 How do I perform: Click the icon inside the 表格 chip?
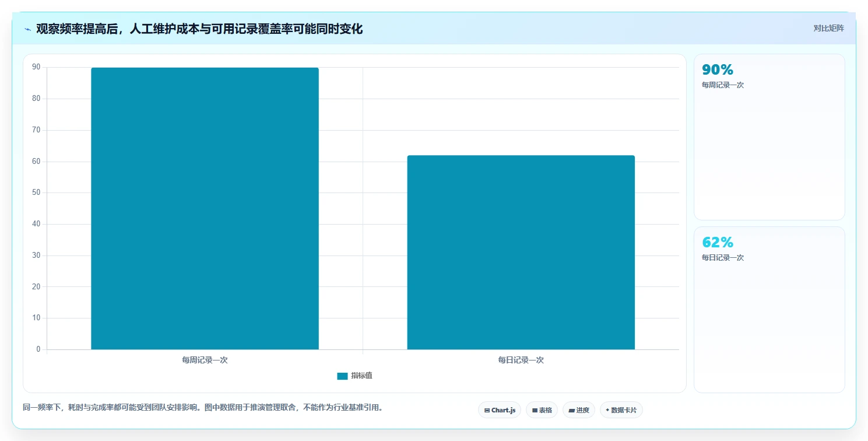coord(535,411)
